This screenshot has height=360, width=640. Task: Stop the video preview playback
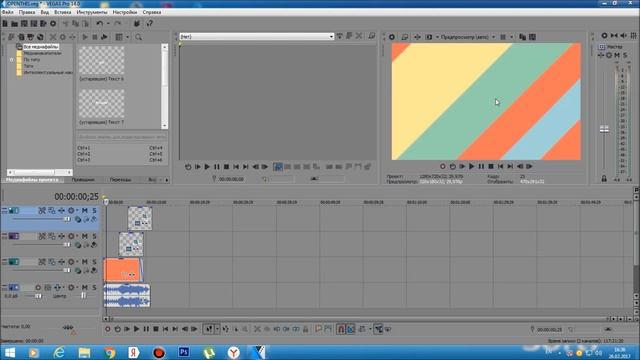point(491,167)
